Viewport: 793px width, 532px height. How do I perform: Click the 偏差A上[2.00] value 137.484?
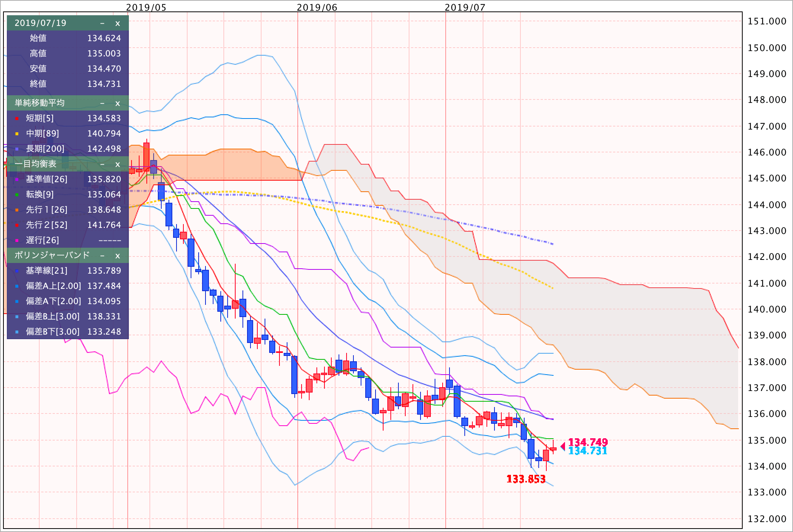104,286
